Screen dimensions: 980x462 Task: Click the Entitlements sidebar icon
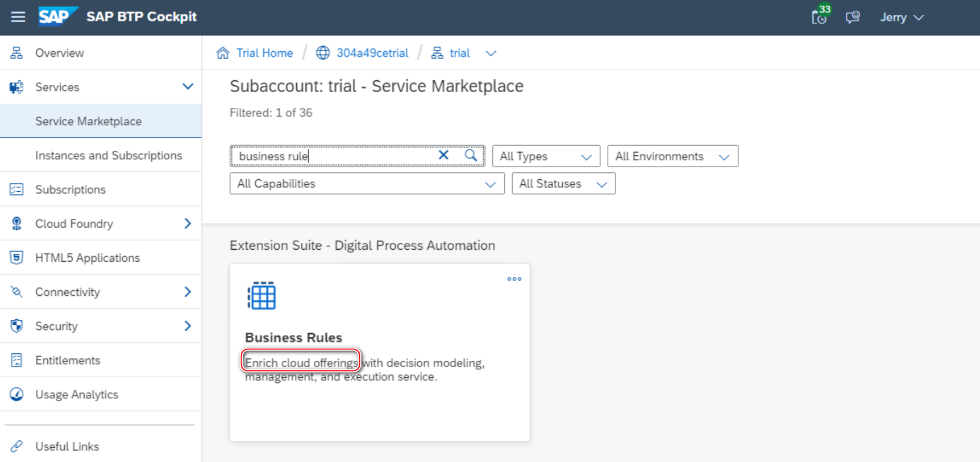[x=16, y=360]
